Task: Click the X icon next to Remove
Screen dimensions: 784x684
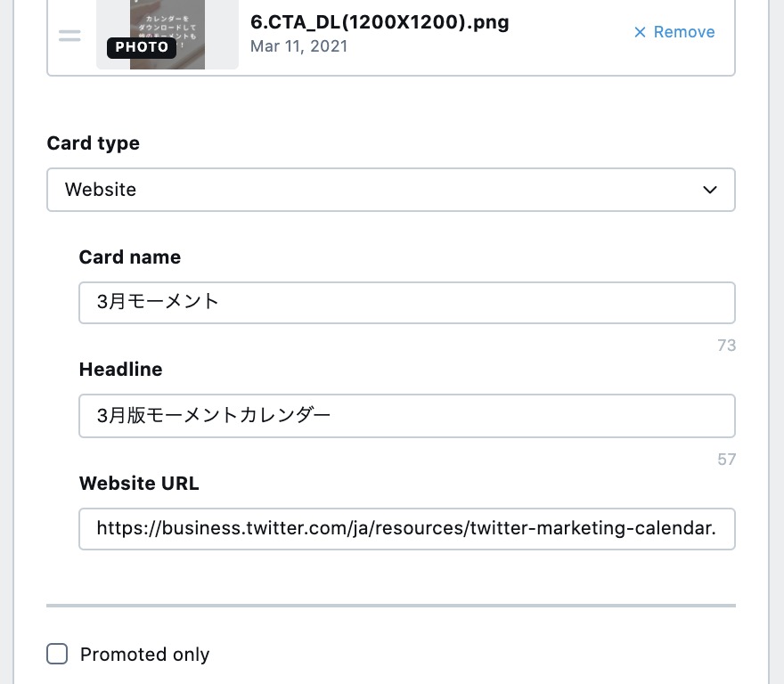Action: click(x=640, y=32)
